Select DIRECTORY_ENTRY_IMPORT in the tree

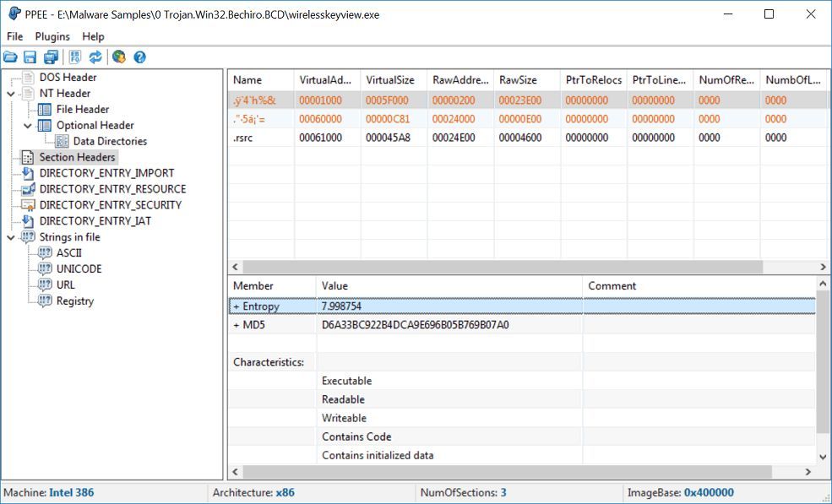pos(102,173)
